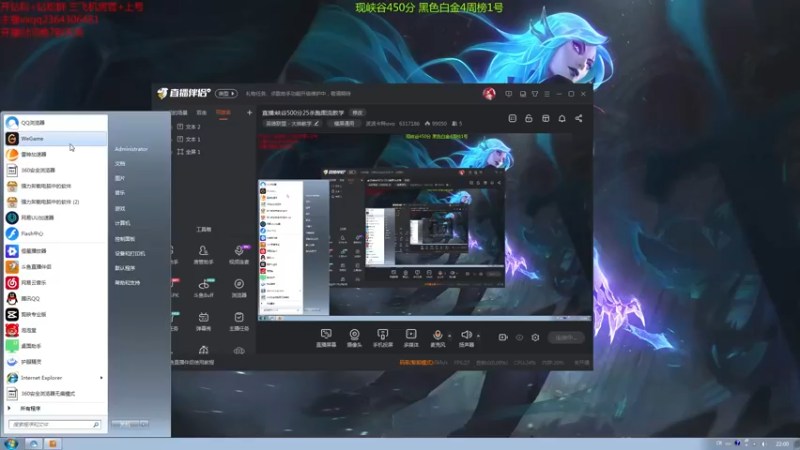Open the skin shirt icon in title bar
The width and height of the screenshot is (800, 450).
[x=535, y=94]
